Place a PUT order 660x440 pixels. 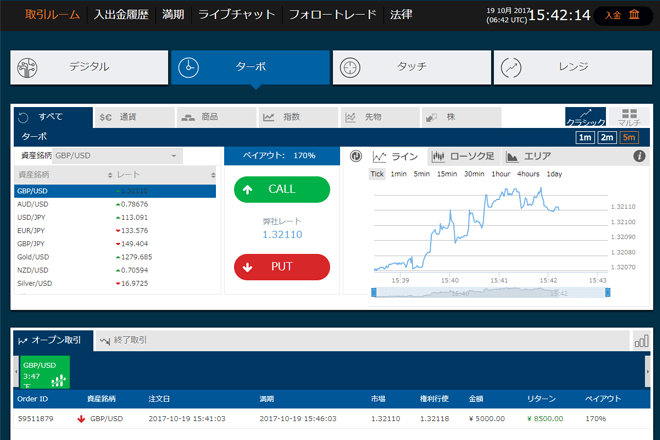pos(282,267)
